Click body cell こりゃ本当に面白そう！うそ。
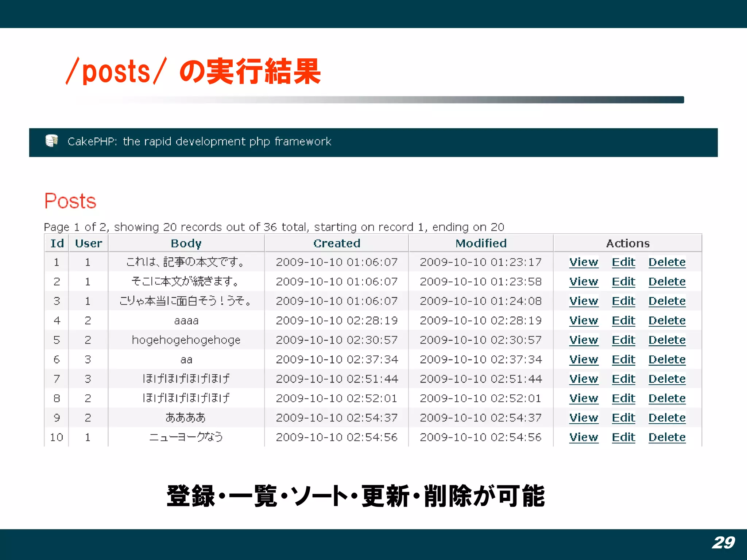 186,301
